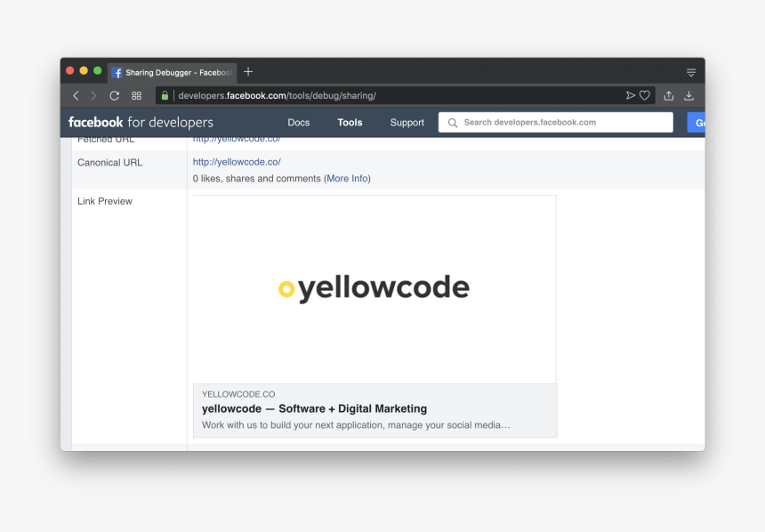
Task: Select the Sharing Debugger tab
Action: coord(173,73)
